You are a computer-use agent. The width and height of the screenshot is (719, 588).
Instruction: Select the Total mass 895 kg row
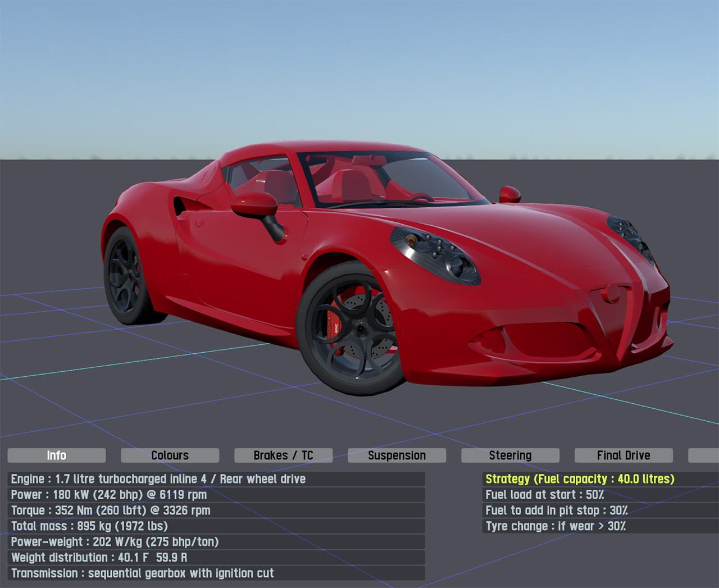[216, 526]
